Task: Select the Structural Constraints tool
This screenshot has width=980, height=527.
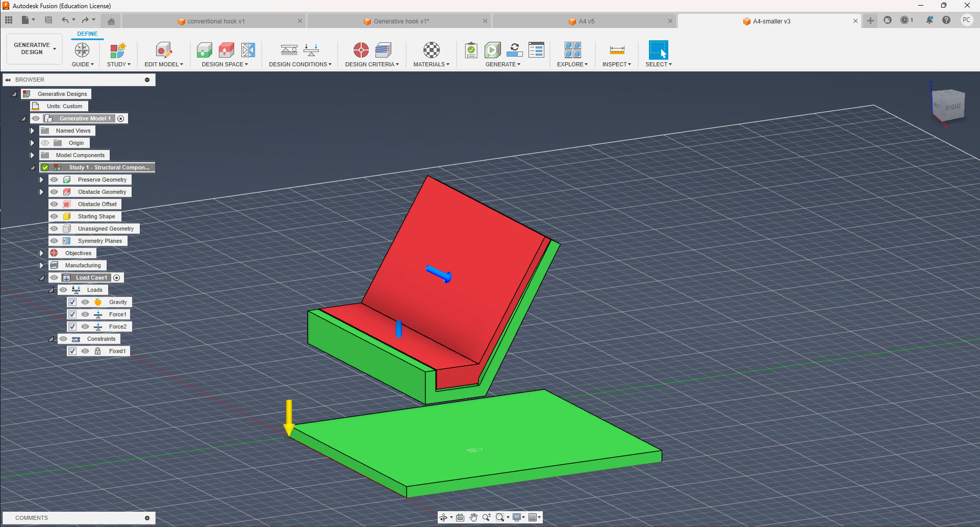Action: point(289,50)
